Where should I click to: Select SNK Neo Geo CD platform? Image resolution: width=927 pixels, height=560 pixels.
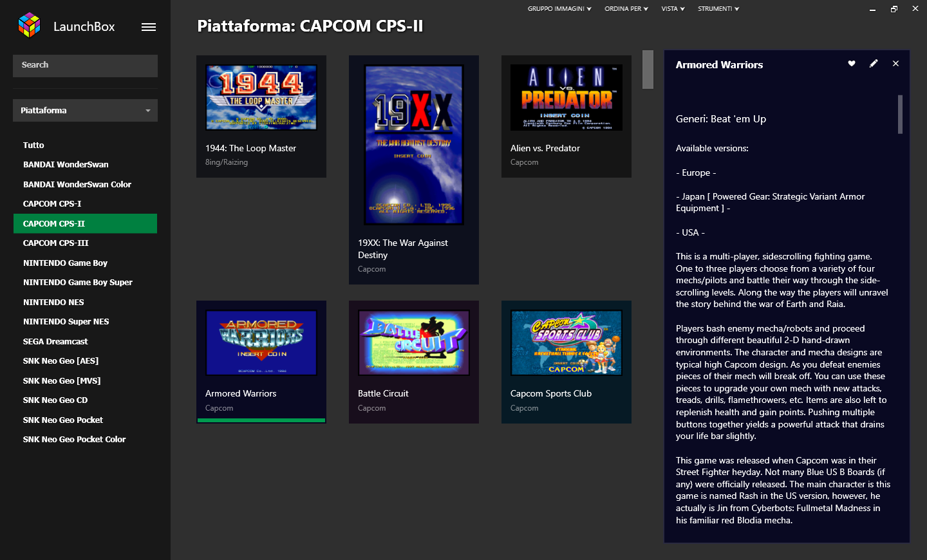point(85,400)
